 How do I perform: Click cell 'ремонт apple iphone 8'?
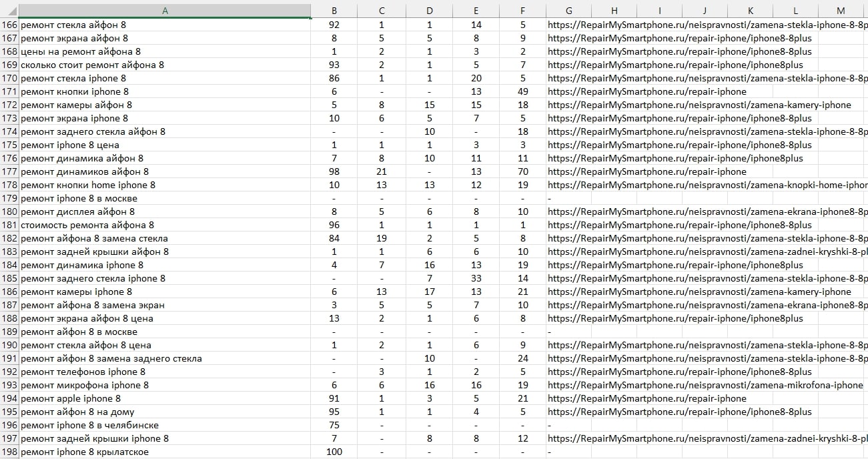click(x=165, y=398)
